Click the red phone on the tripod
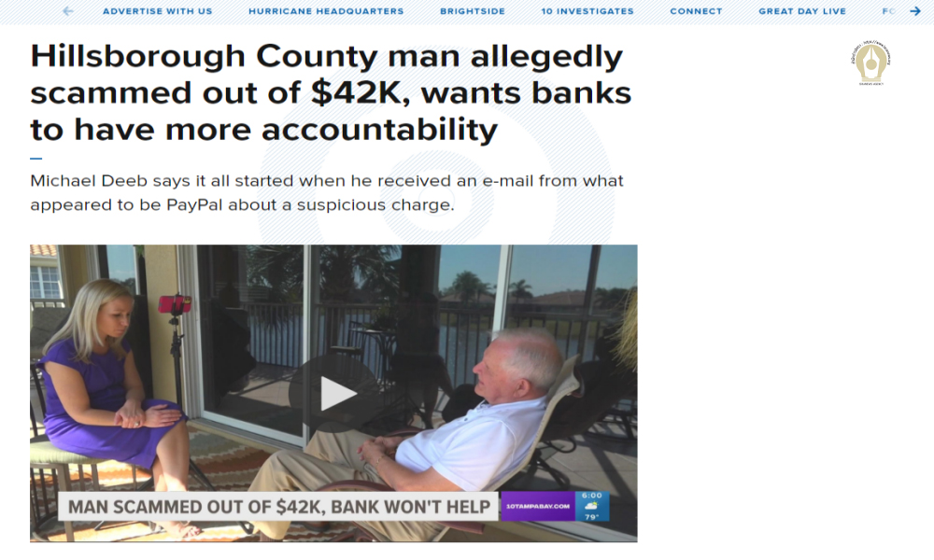This screenshot has height=560, width=934. tap(174, 303)
